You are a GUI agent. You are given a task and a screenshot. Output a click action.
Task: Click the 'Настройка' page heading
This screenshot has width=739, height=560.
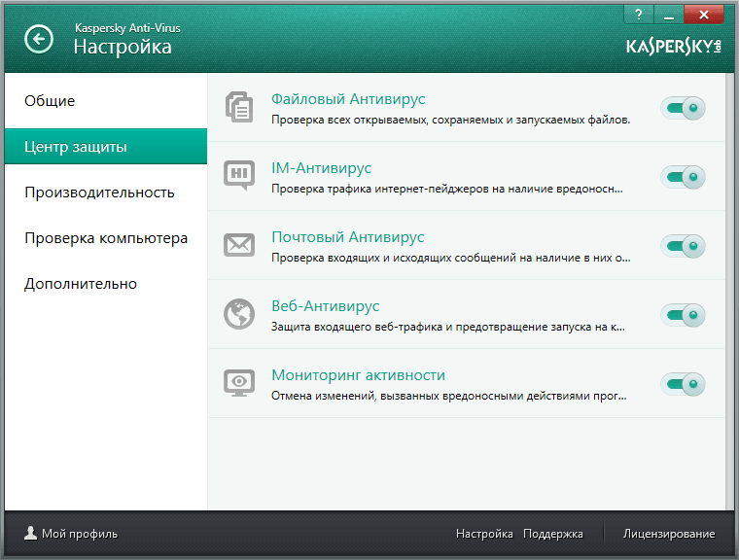[123, 47]
